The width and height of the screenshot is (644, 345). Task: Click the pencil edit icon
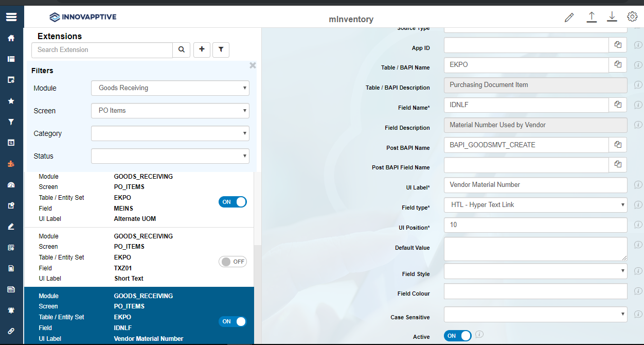click(x=569, y=18)
